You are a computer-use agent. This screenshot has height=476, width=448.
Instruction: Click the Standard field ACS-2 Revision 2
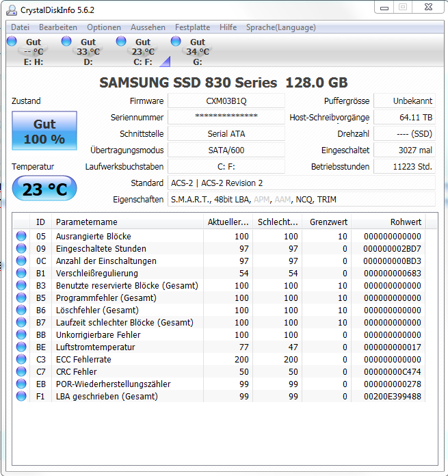point(302,183)
